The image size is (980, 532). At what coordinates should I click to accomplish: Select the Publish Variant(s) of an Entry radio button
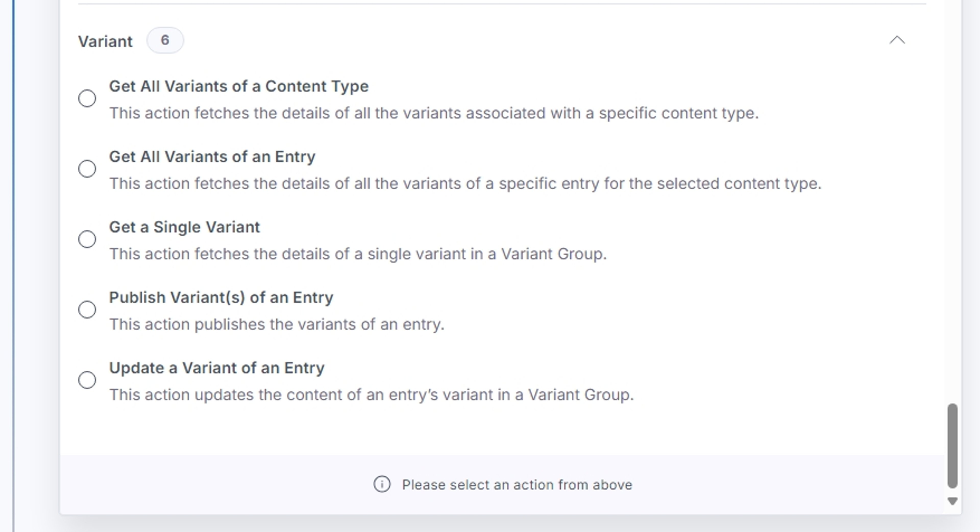pos(87,309)
